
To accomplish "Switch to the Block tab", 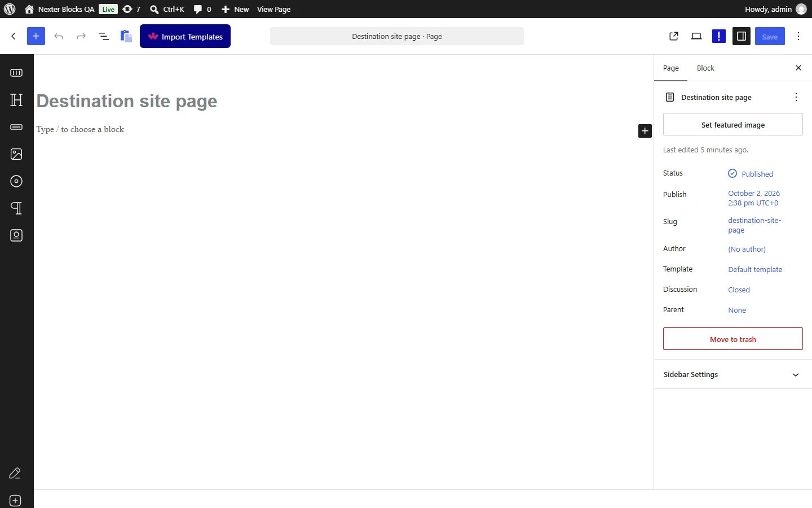I will [705, 68].
